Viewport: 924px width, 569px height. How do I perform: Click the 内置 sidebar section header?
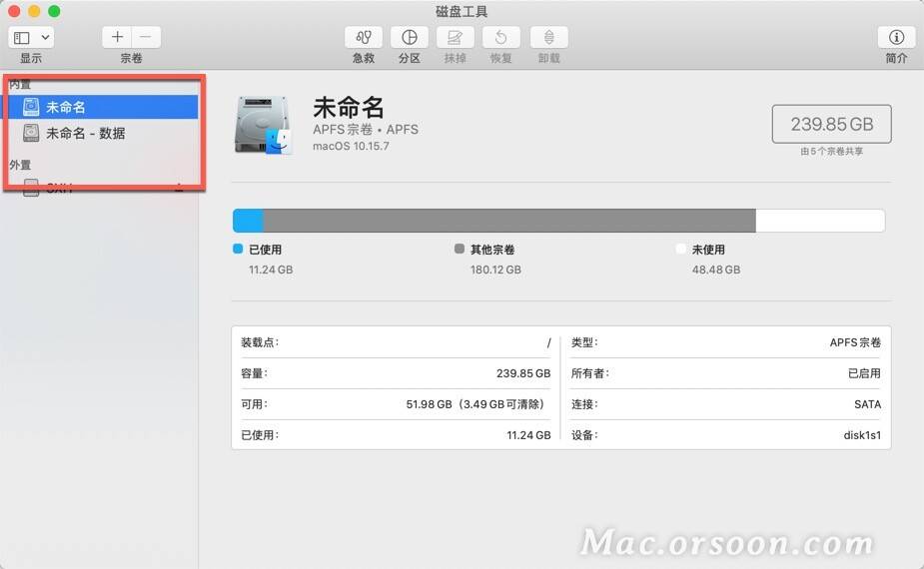point(20,84)
